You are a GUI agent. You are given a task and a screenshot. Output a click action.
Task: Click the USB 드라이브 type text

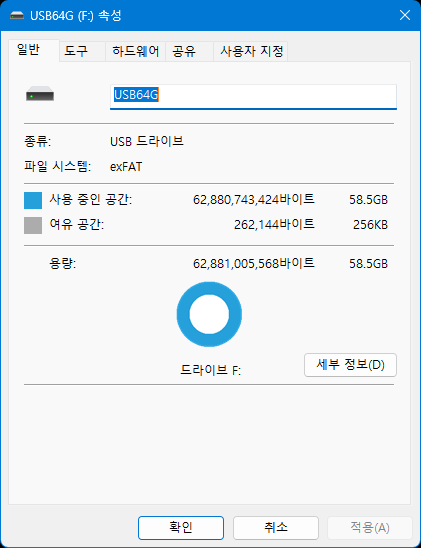[147, 141]
